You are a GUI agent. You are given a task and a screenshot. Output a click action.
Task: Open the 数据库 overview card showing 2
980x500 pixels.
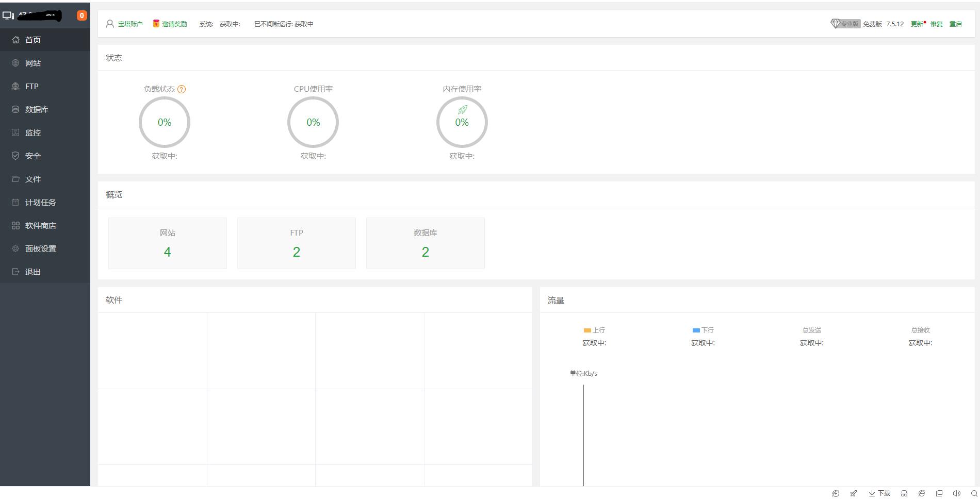[x=426, y=243]
